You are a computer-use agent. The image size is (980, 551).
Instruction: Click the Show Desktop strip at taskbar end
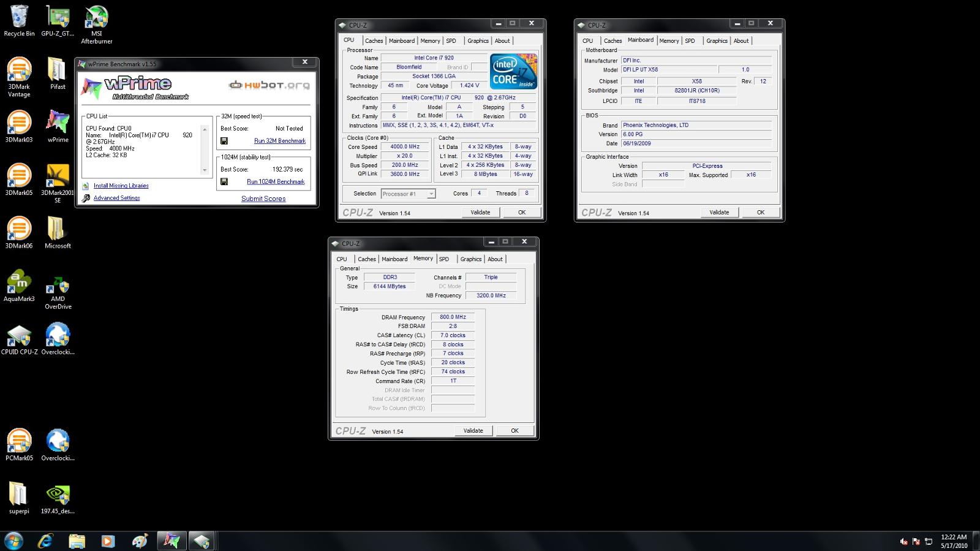[976, 541]
